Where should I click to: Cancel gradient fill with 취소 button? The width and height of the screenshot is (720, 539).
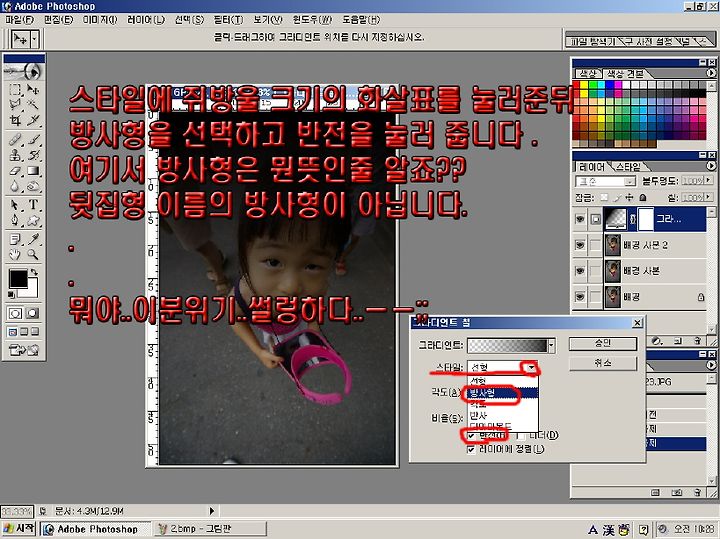(x=603, y=363)
